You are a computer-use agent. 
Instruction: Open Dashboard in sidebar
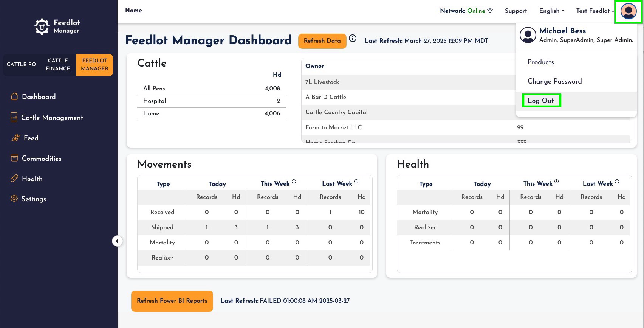pyautogui.click(x=39, y=97)
